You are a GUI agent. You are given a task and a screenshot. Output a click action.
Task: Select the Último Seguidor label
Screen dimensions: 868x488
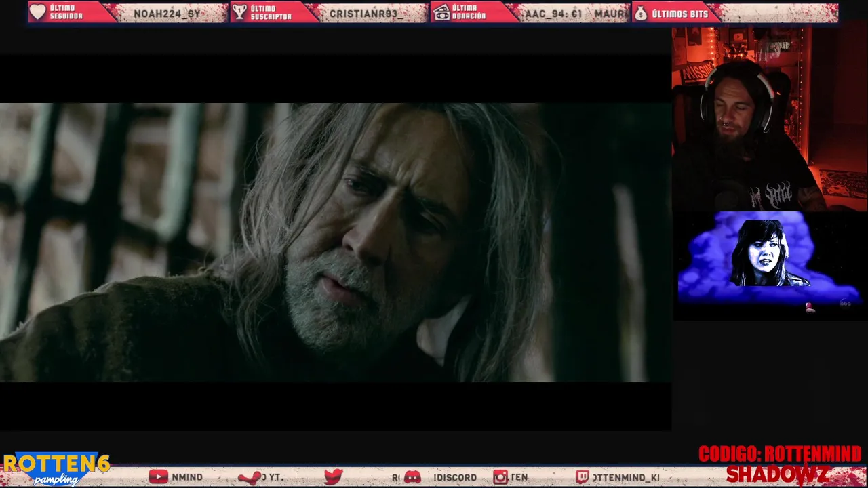66,12
